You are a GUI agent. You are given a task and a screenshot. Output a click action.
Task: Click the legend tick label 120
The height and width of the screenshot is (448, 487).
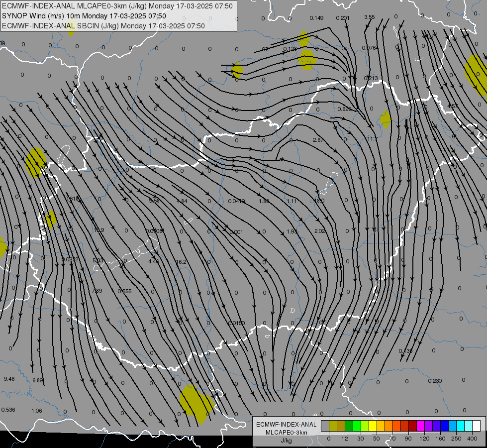click(x=424, y=439)
